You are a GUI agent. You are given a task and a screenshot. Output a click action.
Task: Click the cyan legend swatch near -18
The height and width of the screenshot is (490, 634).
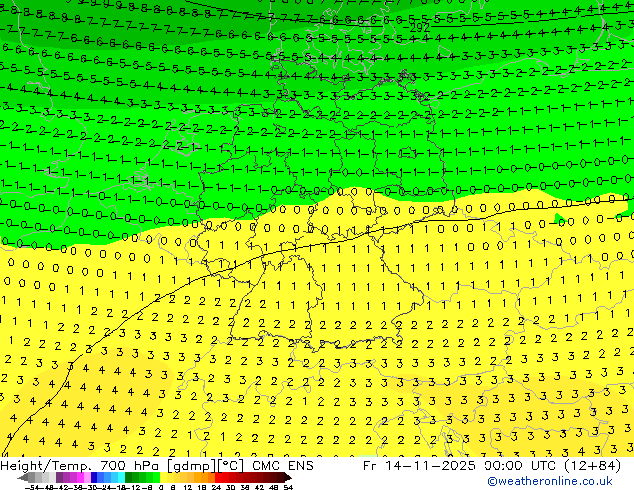[x=121, y=477]
